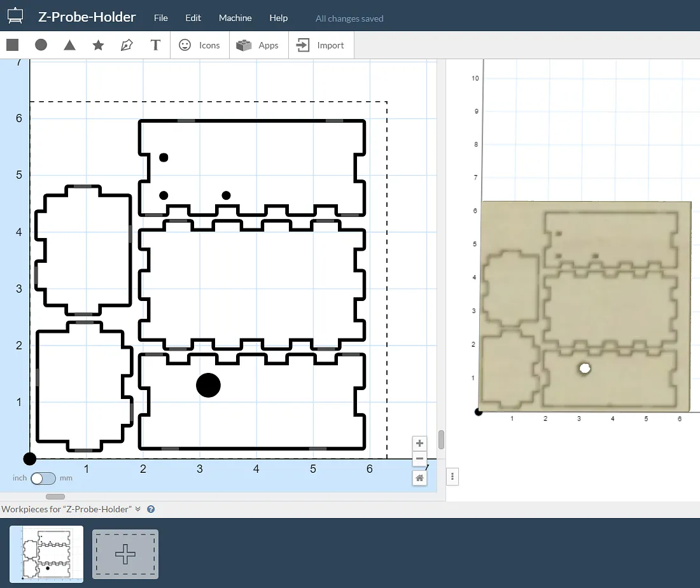Image resolution: width=700 pixels, height=588 pixels.
Task: Click the Import button
Action: click(321, 45)
